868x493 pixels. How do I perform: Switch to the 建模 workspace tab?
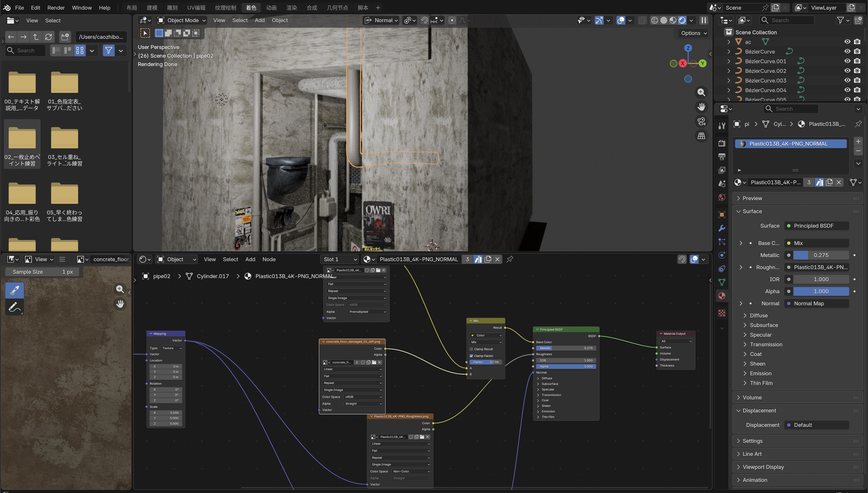pos(152,7)
